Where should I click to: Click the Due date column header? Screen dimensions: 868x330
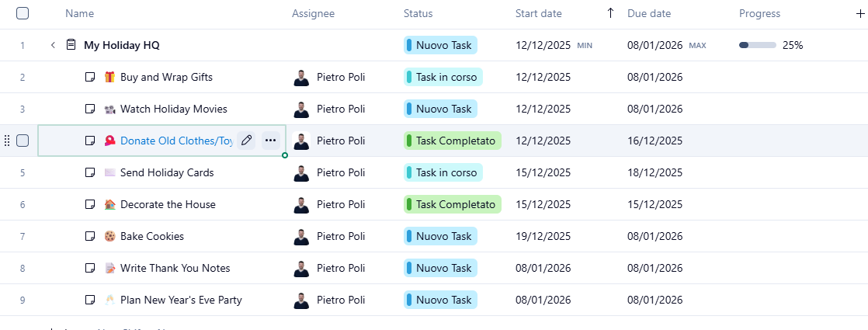coord(649,13)
